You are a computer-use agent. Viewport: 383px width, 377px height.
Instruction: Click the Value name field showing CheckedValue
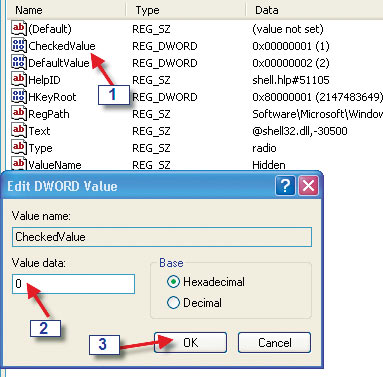162,237
